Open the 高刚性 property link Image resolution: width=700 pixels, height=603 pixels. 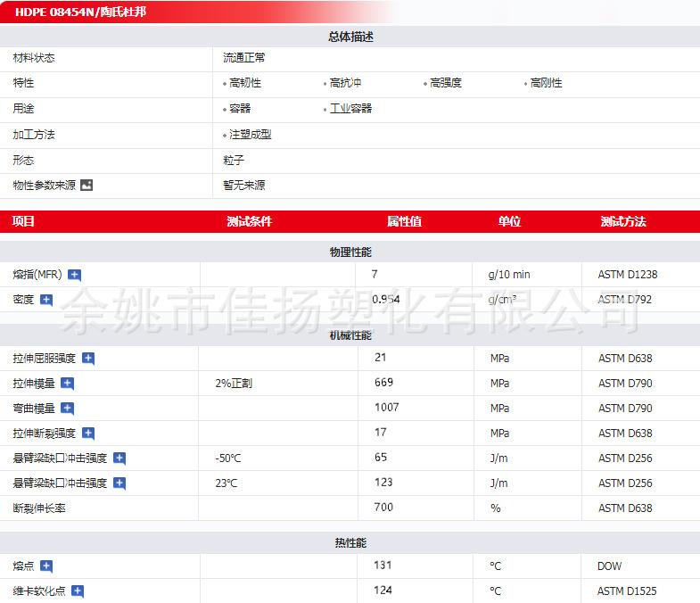[x=546, y=83]
